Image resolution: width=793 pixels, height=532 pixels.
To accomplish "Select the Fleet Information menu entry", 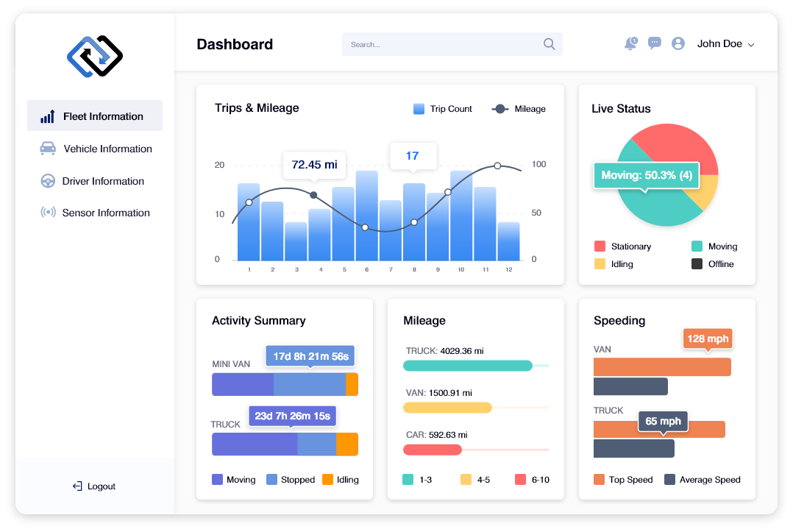I will 94,116.
